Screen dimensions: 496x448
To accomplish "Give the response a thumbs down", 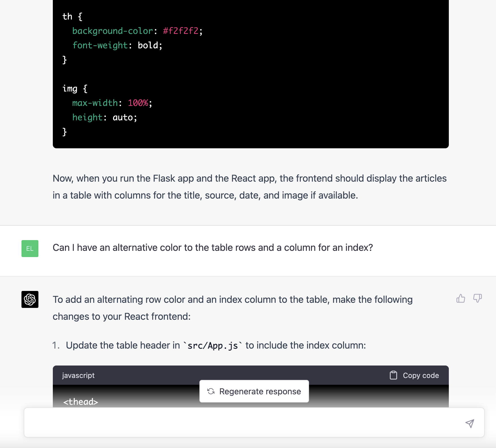I will tap(478, 299).
